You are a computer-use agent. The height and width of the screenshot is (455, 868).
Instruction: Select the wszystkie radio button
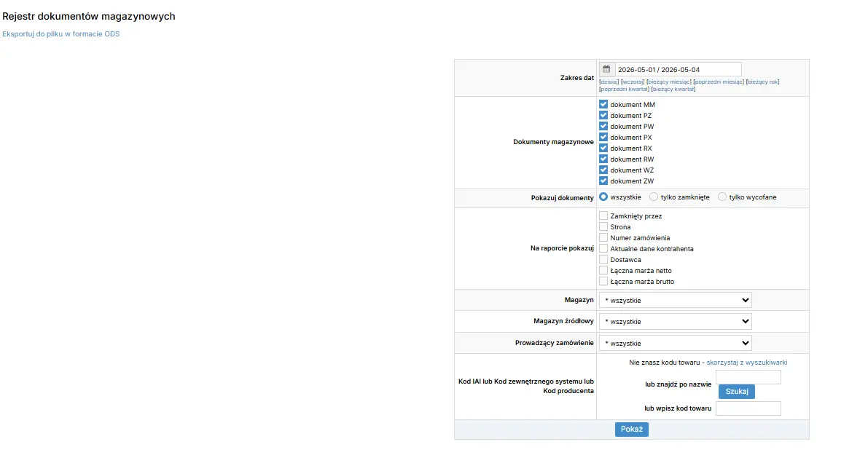(603, 197)
